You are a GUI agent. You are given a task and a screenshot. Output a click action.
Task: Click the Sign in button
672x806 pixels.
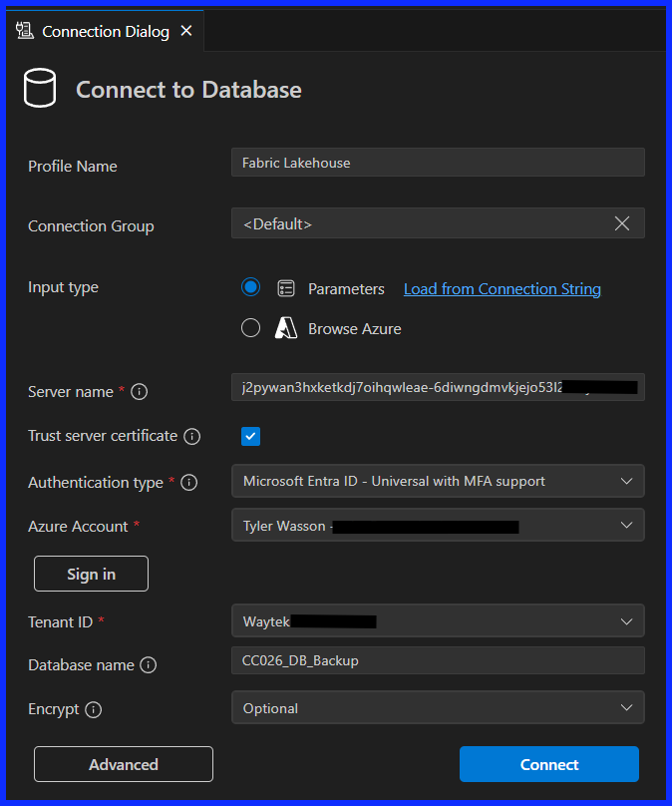[91, 574]
